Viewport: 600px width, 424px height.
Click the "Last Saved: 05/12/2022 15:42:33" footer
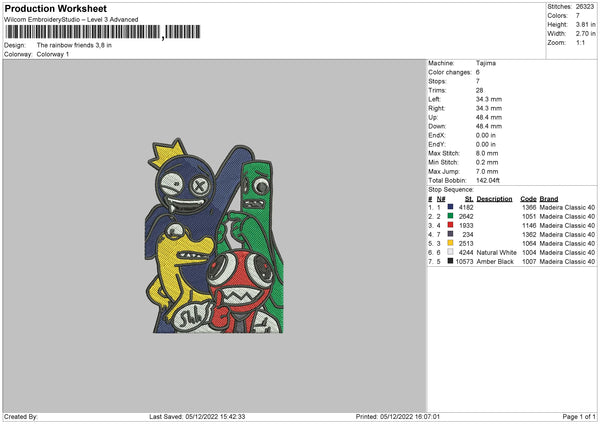tap(197, 416)
